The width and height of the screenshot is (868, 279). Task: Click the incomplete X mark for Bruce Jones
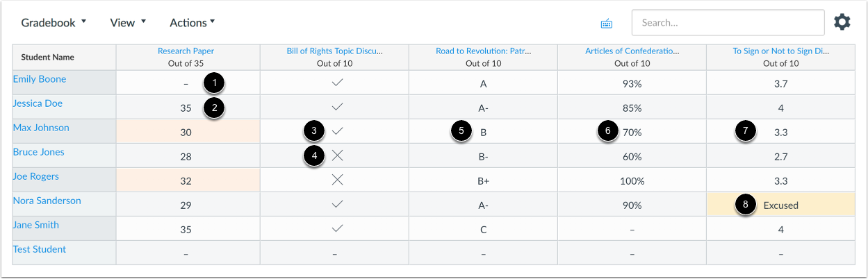coord(337,156)
